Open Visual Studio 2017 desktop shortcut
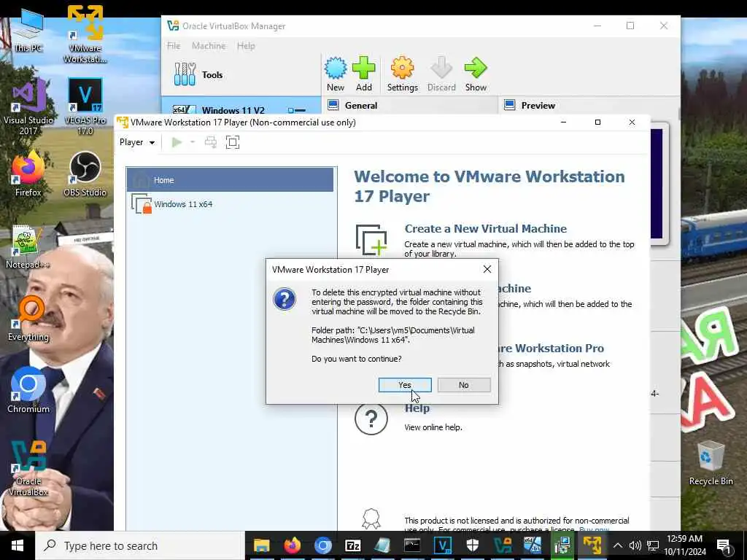The height and width of the screenshot is (560, 747). point(28,106)
